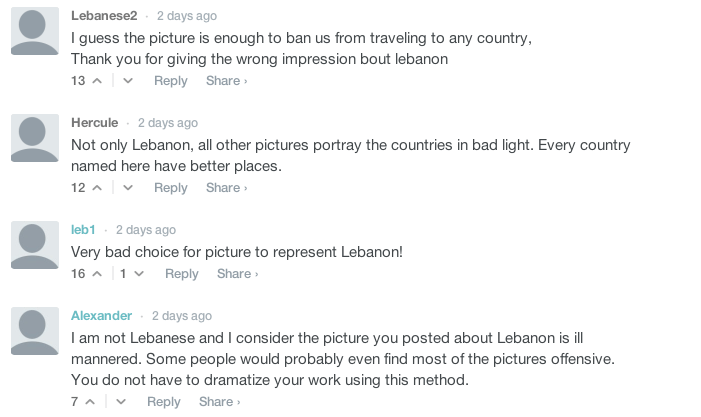Screen dimensions: 701x417
Task: Downvote the leb1 comment
Action: 138,274
